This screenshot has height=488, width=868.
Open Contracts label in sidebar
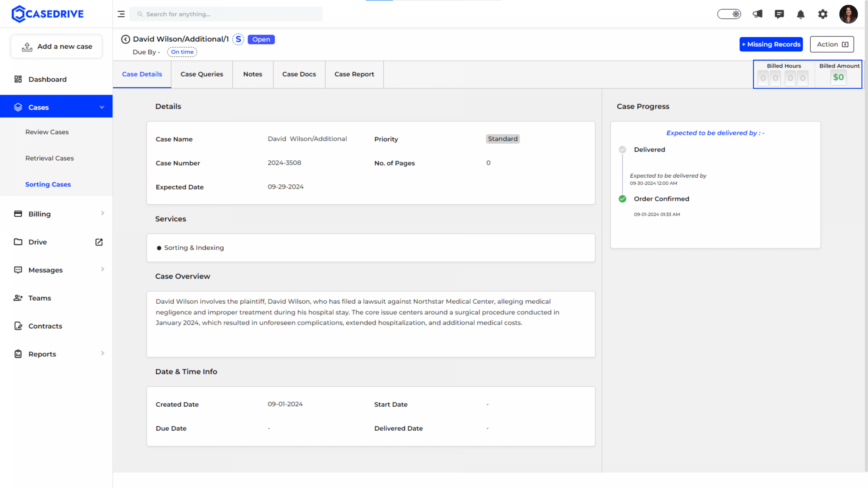click(x=45, y=326)
